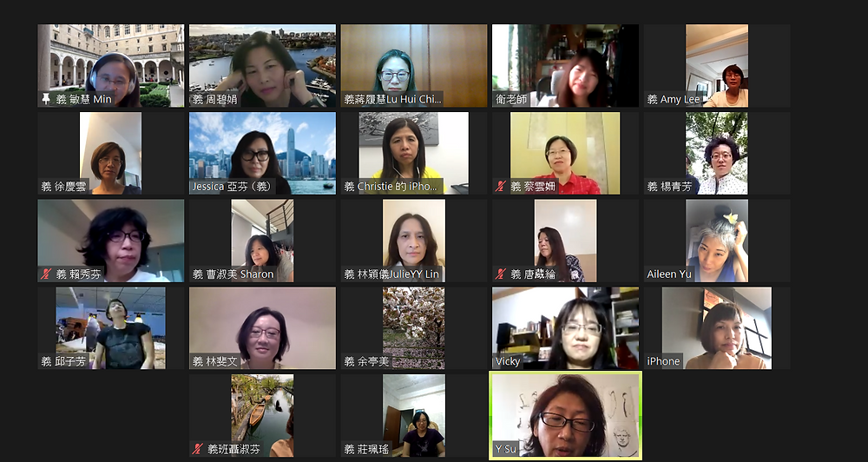Click 余亭美's cherry blossom video tile
The image size is (868, 462).
[413, 328]
